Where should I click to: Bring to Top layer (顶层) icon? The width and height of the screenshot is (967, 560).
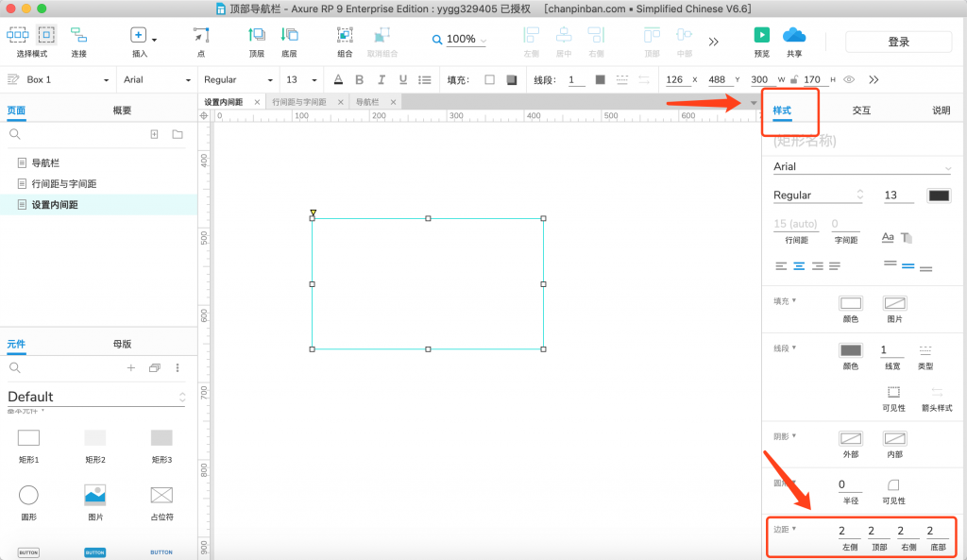point(256,36)
